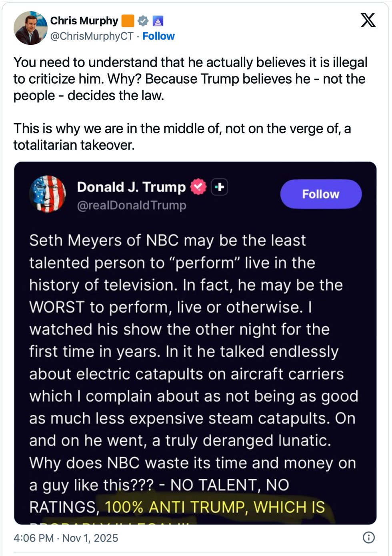Screen dimensions: 392x556
Task: Open the 4:06 PM · Nov 1, 2025 timestamp
Action: 66,538
